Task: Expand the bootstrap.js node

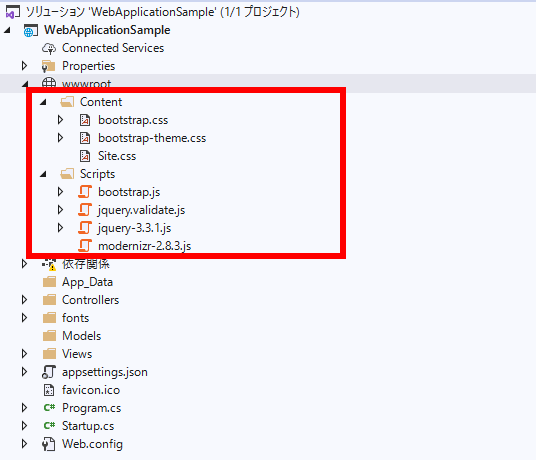Action: pos(61,192)
